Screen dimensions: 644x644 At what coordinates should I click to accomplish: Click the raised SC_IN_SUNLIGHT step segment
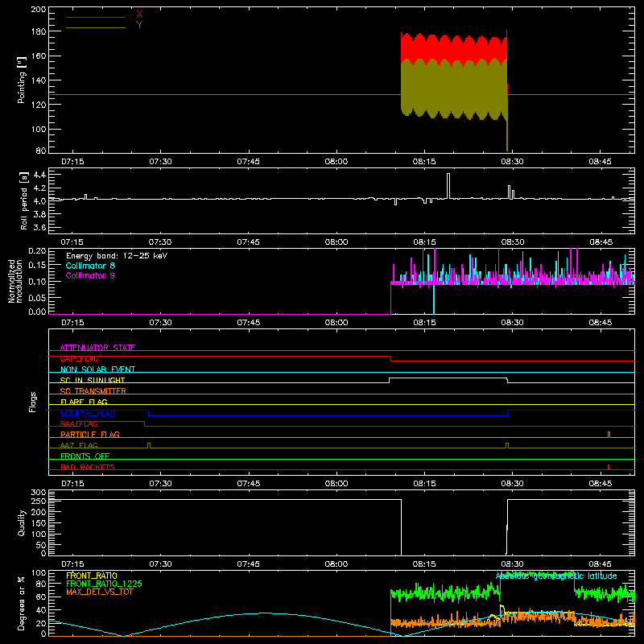coord(448,378)
